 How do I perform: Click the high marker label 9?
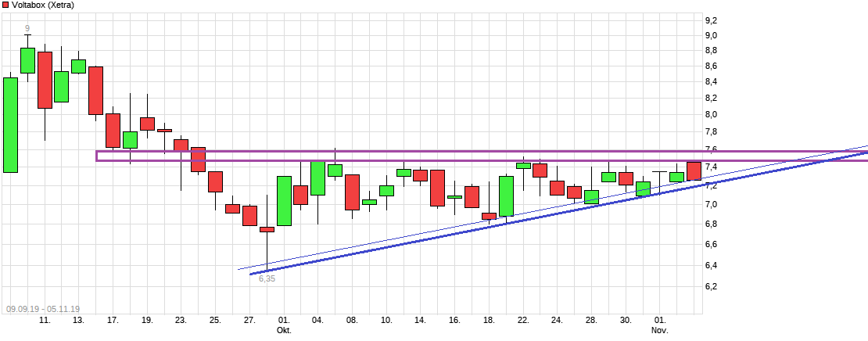[x=27, y=28]
